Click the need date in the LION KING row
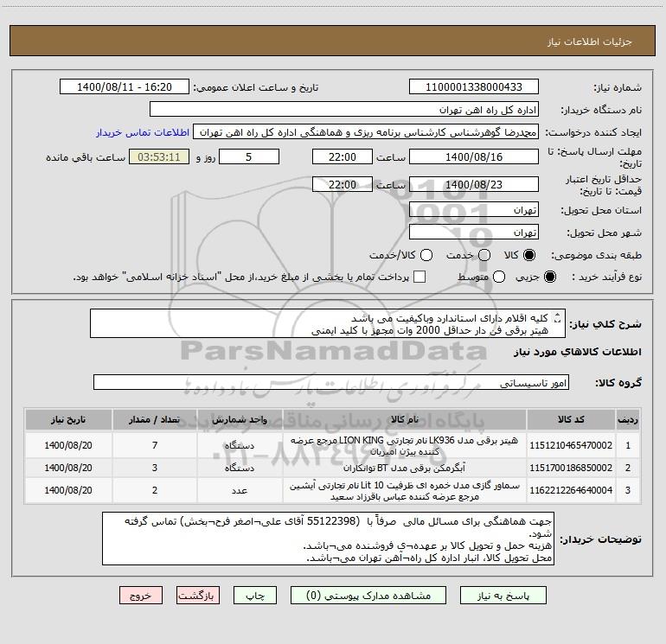 pos(68,445)
